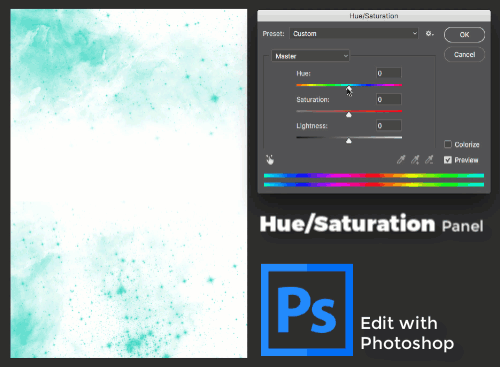
Task: Click the top color spectrum bar
Action: (374, 175)
